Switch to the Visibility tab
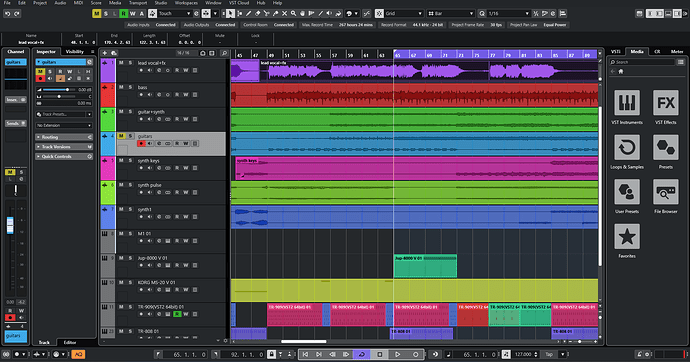This screenshot has width=690, height=362. pyautogui.click(x=75, y=51)
